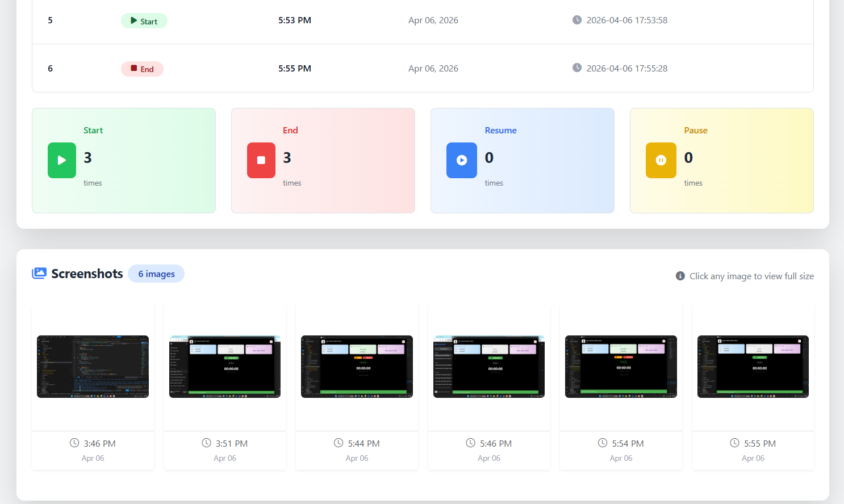Open the 5:46 PM screenshot thumbnail
844x504 pixels.
pos(489,367)
